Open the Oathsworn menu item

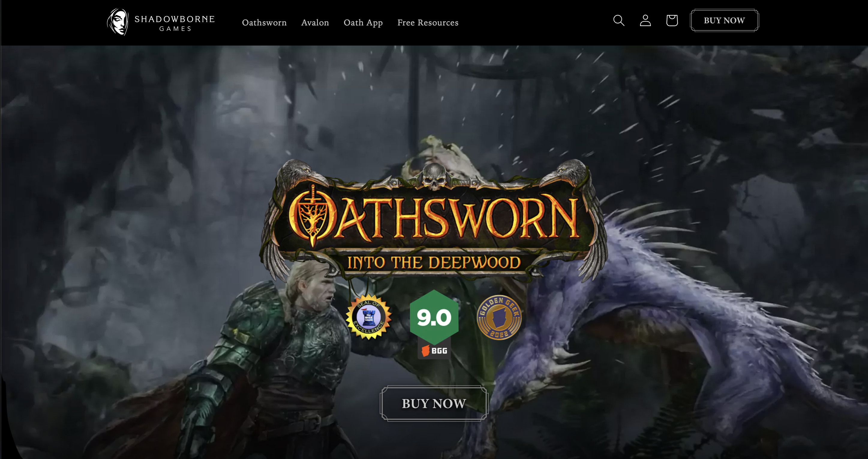(x=264, y=22)
